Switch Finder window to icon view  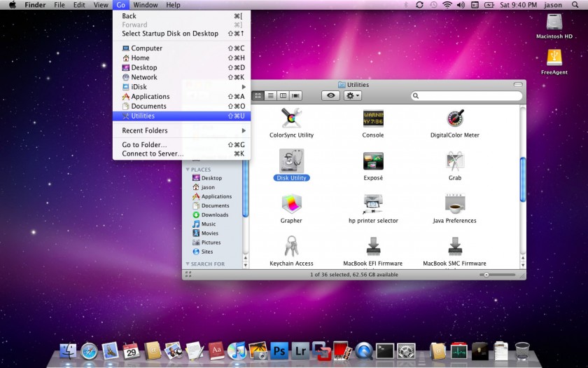click(258, 96)
